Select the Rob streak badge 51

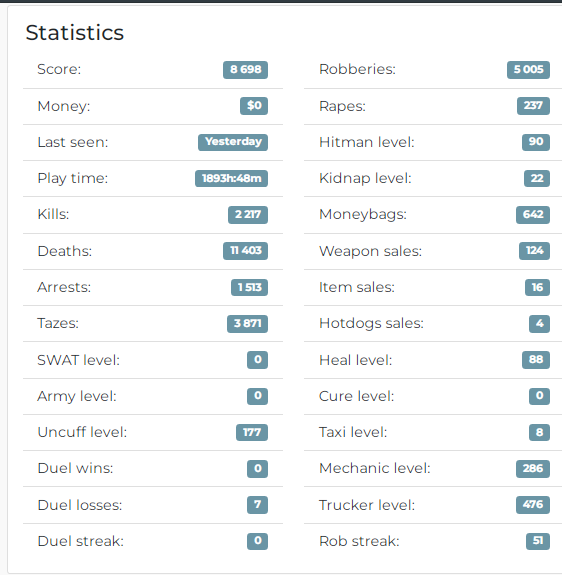538,541
